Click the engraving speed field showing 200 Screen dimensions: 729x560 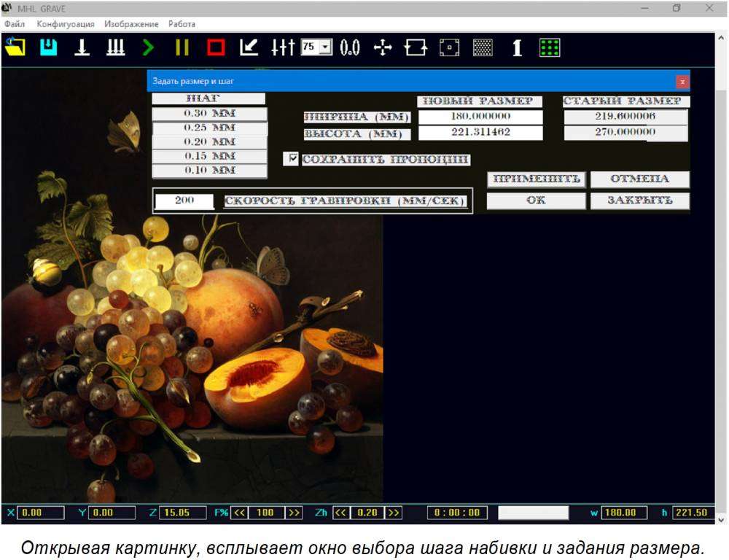(x=184, y=201)
